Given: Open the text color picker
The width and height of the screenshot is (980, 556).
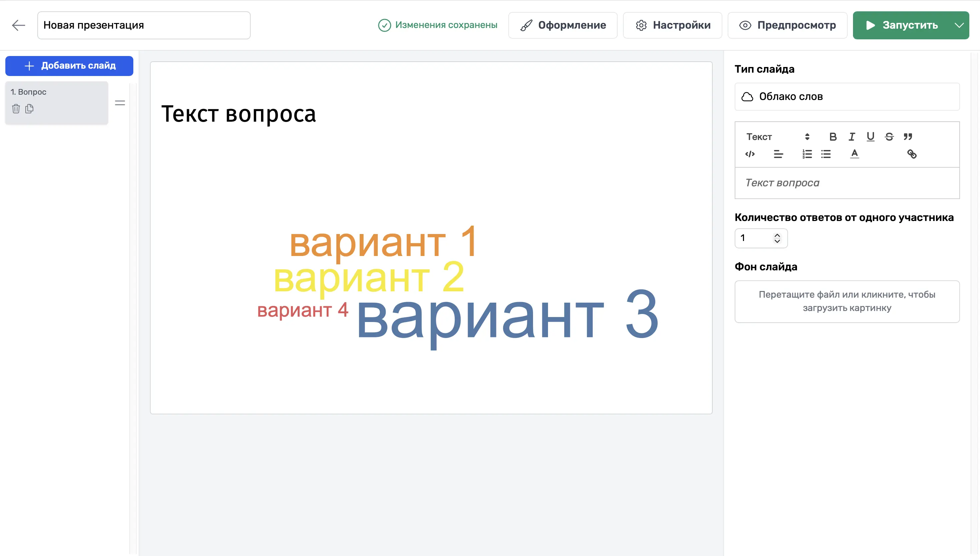Looking at the screenshot, I should point(854,154).
